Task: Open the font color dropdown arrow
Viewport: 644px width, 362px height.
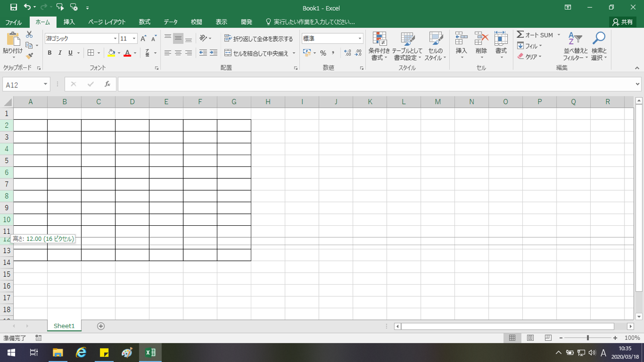Action: pos(135,53)
